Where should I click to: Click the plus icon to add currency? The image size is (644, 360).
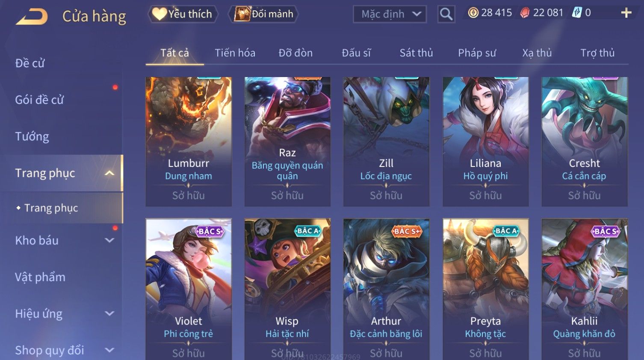click(x=626, y=13)
